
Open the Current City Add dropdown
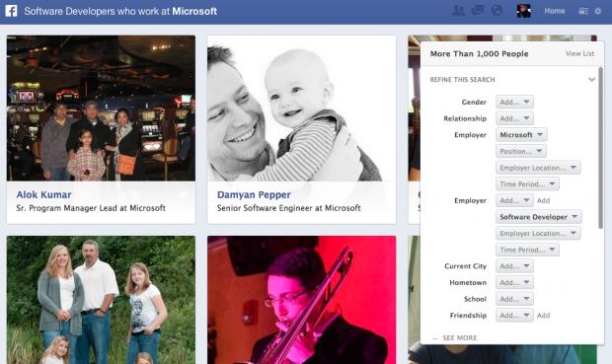tap(514, 266)
